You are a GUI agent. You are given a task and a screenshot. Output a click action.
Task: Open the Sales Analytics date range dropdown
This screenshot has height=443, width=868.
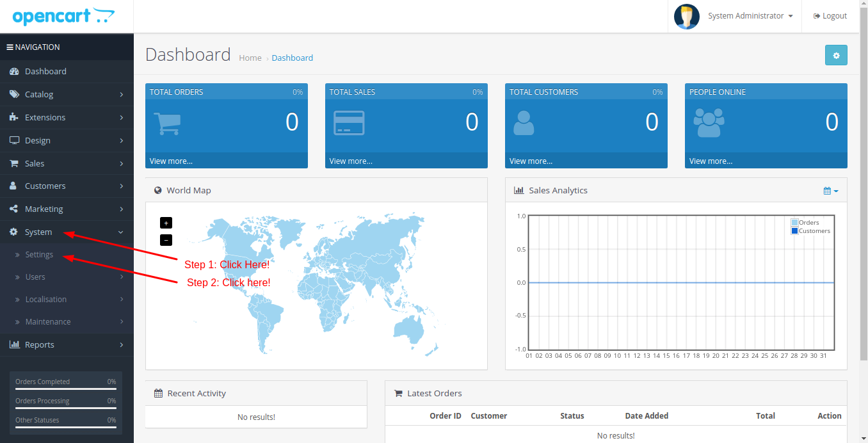click(x=831, y=191)
